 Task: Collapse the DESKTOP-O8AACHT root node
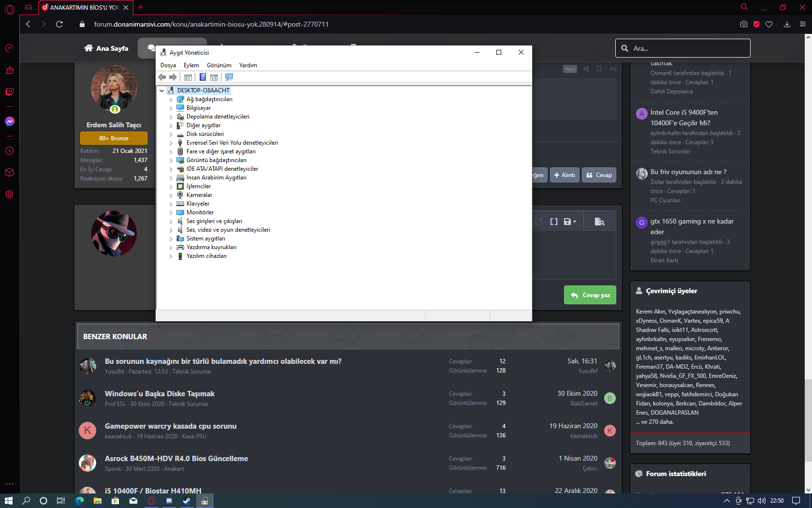162,90
